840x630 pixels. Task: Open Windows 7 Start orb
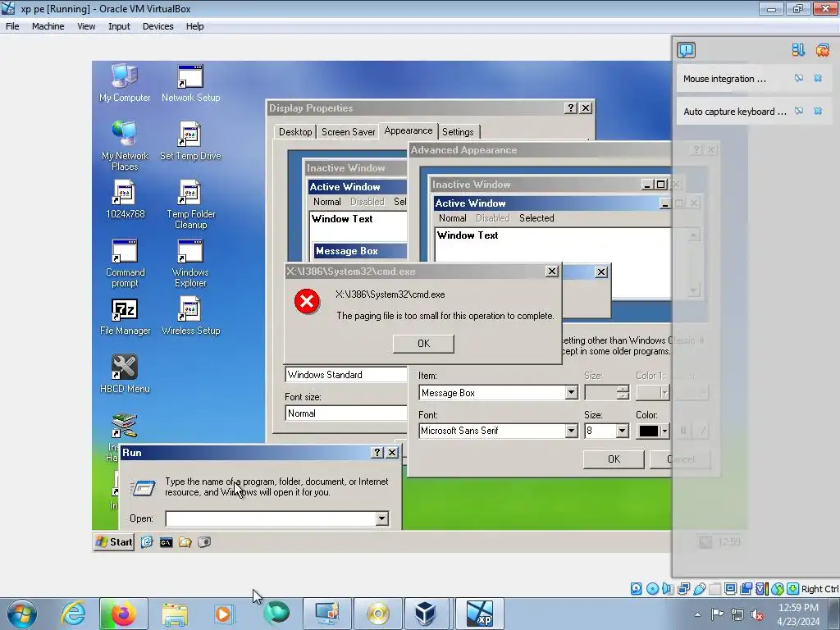coord(22,614)
